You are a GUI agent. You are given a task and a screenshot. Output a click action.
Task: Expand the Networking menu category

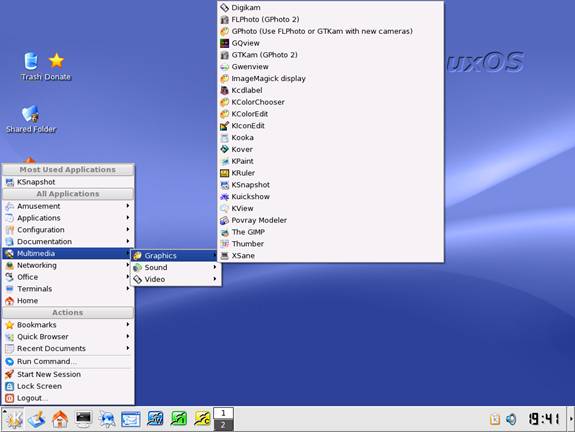(68, 265)
